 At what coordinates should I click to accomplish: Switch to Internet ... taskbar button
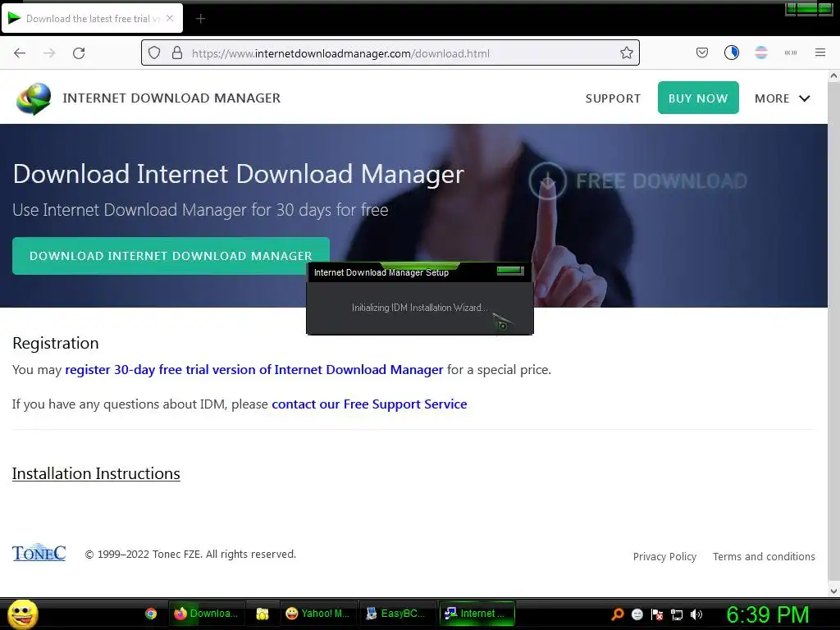click(x=477, y=614)
